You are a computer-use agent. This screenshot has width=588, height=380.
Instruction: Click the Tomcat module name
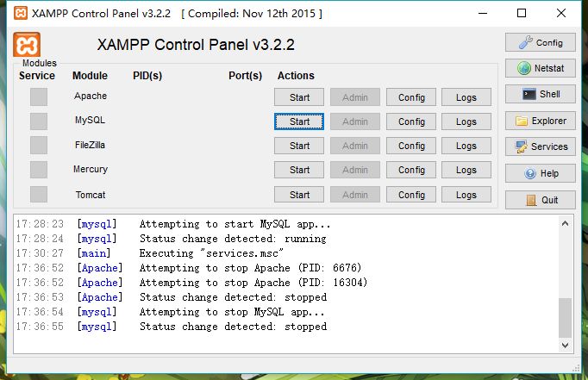pyautogui.click(x=91, y=195)
